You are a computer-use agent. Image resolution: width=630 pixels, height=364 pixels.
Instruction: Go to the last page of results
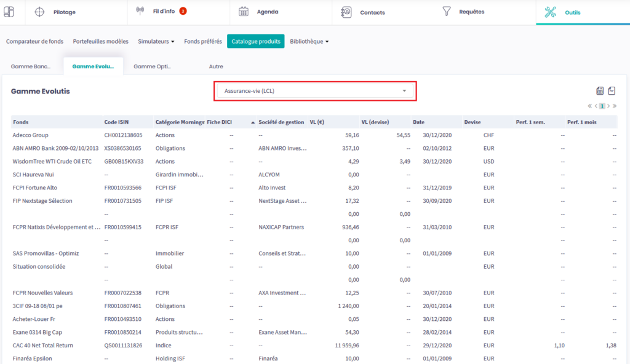614,106
